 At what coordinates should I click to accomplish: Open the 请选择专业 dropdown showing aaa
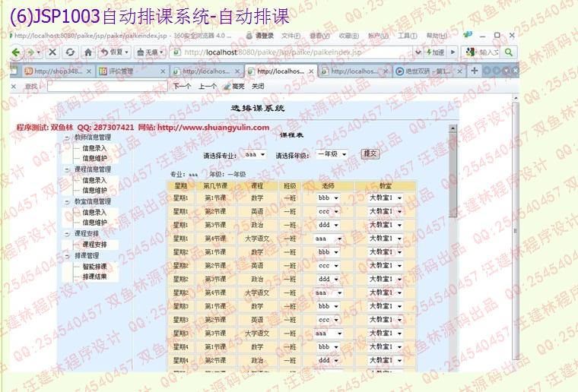point(255,154)
